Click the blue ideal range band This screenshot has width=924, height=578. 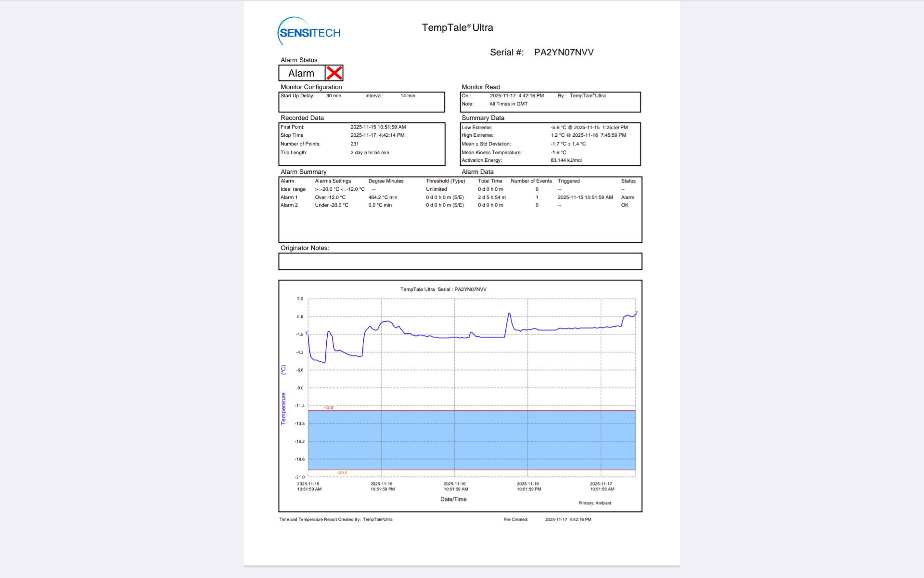point(472,440)
